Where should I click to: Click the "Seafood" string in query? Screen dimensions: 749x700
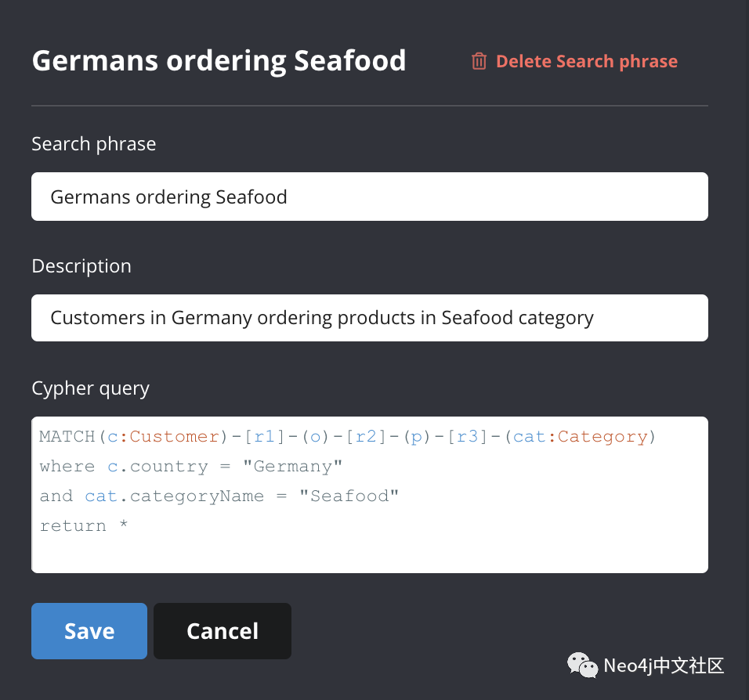[x=349, y=496]
